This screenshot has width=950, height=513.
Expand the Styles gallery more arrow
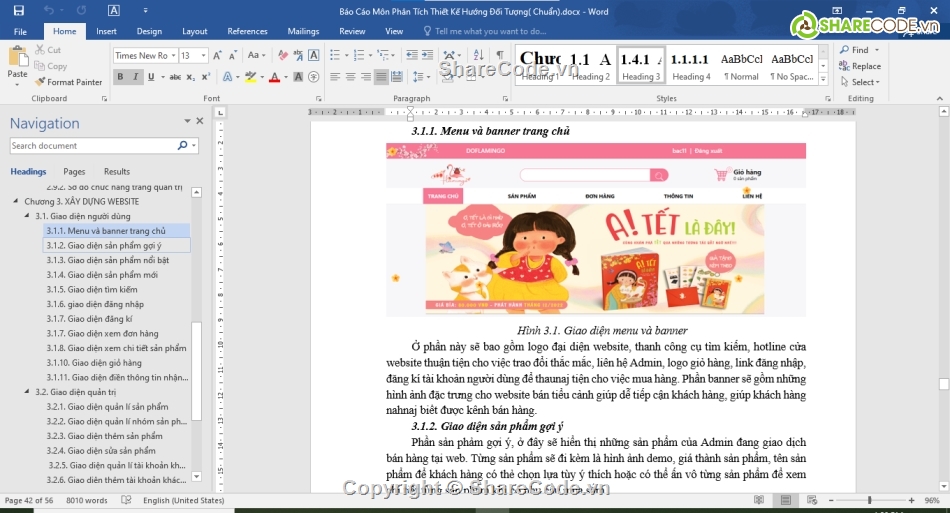pos(824,77)
